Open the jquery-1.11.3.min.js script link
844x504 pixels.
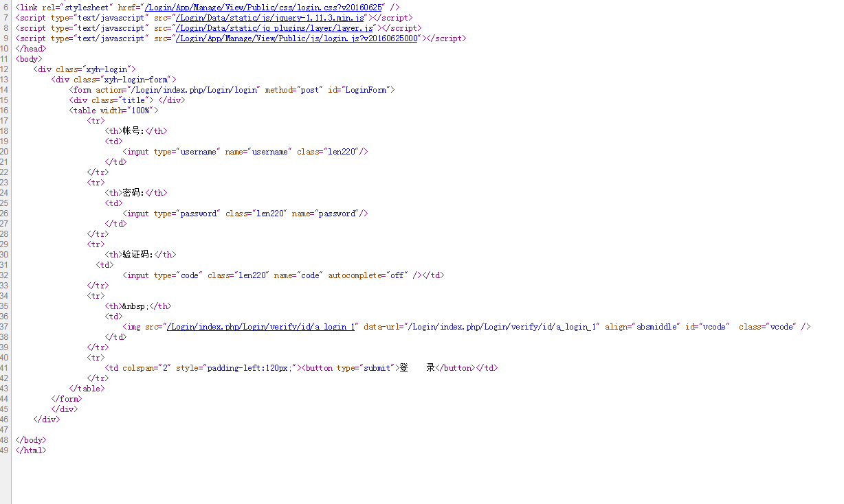tap(271, 18)
